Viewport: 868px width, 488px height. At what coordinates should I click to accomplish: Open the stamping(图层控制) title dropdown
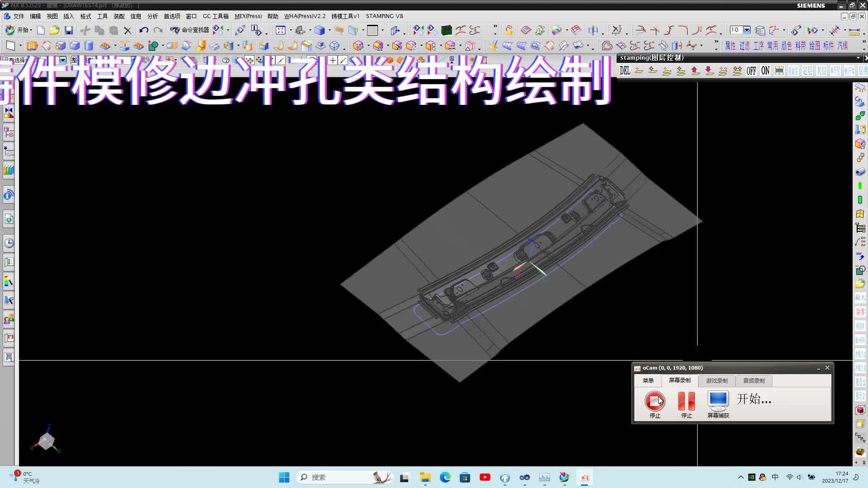pyautogui.click(x=858, y=58)
